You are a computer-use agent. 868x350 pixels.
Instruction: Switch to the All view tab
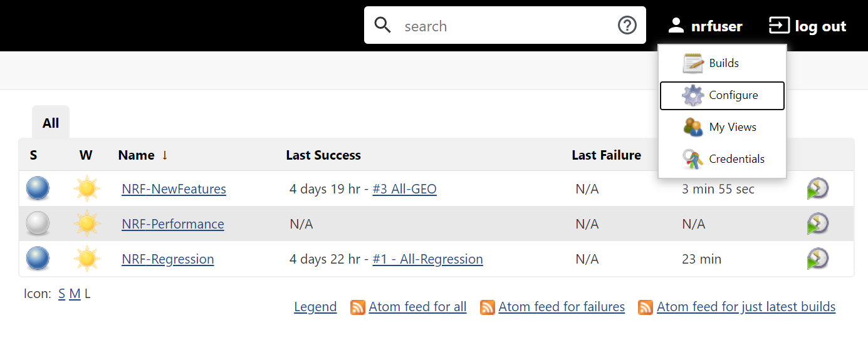pyautogui.click(x=51, y=123)
